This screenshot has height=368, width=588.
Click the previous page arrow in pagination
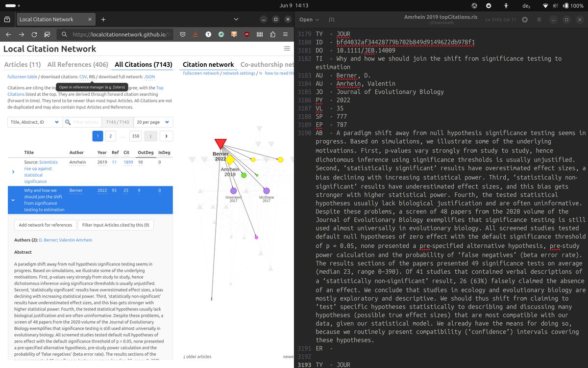[151, 136]
